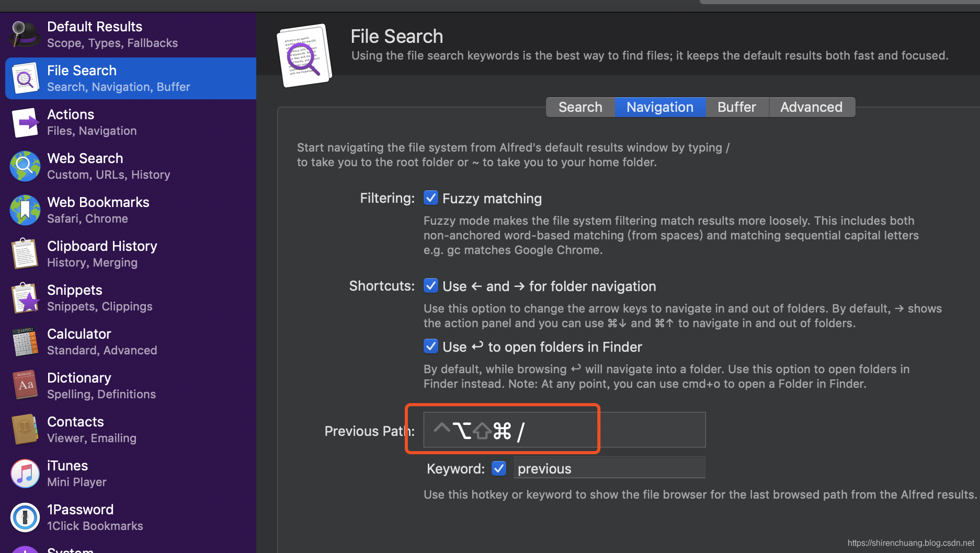Open the Buffer tab

point(737,107)
